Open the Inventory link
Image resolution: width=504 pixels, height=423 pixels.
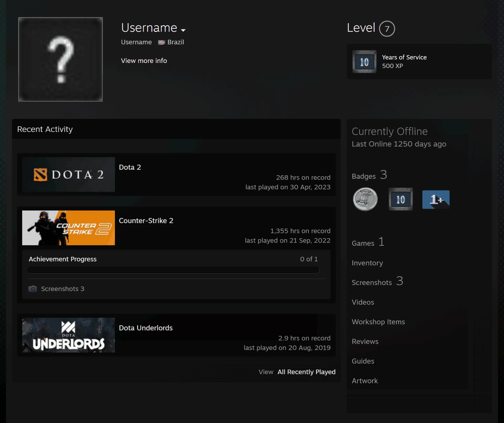pyautogui.click(x=367, y=263)
